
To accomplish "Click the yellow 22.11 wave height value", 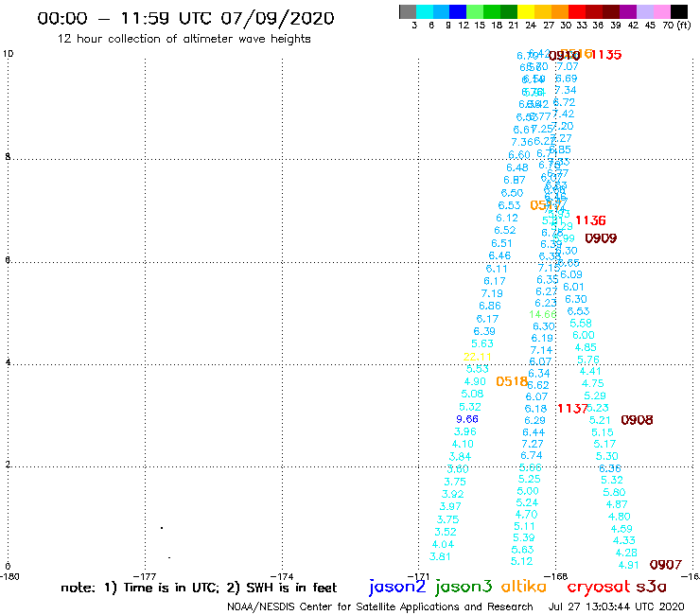I will (x=478, y=357).
